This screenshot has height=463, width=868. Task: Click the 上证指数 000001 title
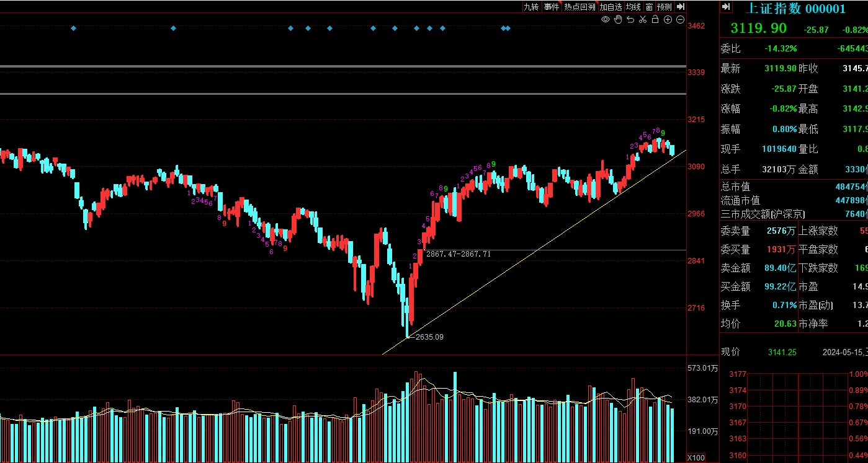pyautogui.click(x=795, y=8)
